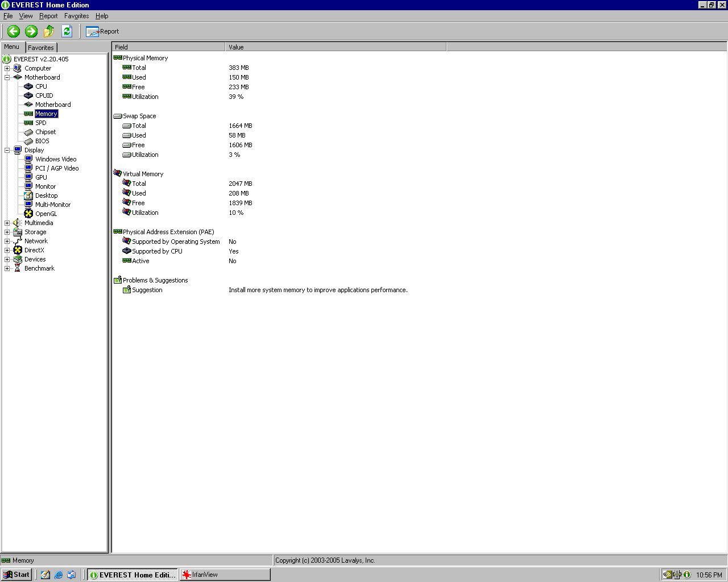Collapse the Display tree node
728x582 pixels.
click(x=7, y=150)
